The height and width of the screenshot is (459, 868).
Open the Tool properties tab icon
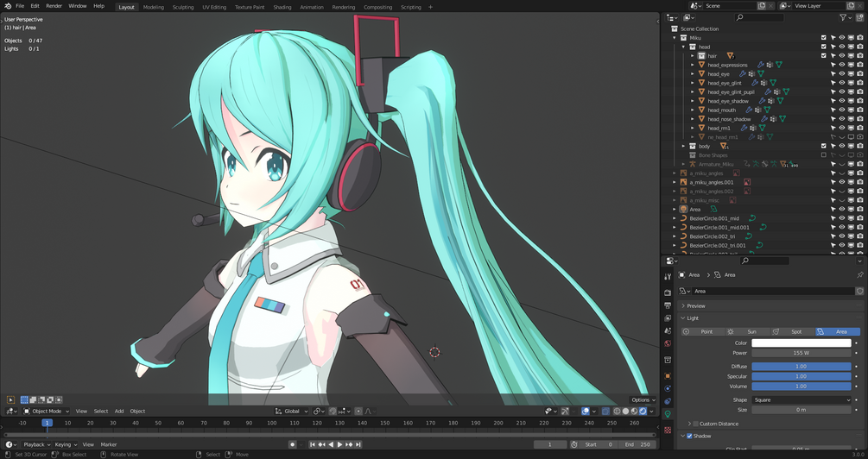(x=668, y=276)
